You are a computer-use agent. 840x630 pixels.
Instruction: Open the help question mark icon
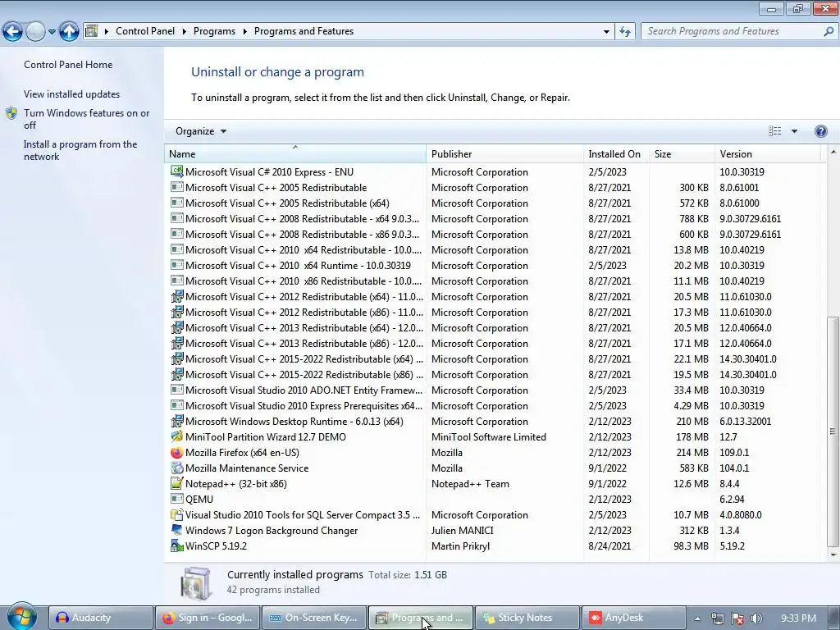point(820,131)
